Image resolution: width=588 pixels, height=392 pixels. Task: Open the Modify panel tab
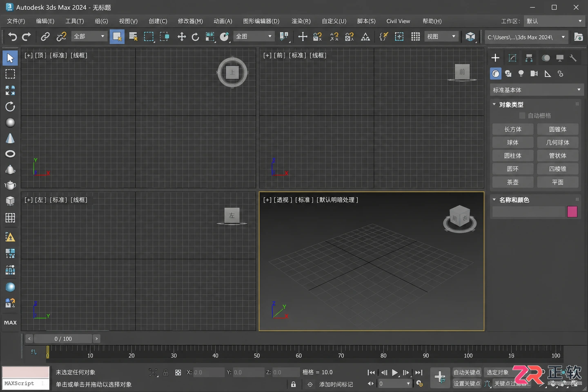point(512,58)
